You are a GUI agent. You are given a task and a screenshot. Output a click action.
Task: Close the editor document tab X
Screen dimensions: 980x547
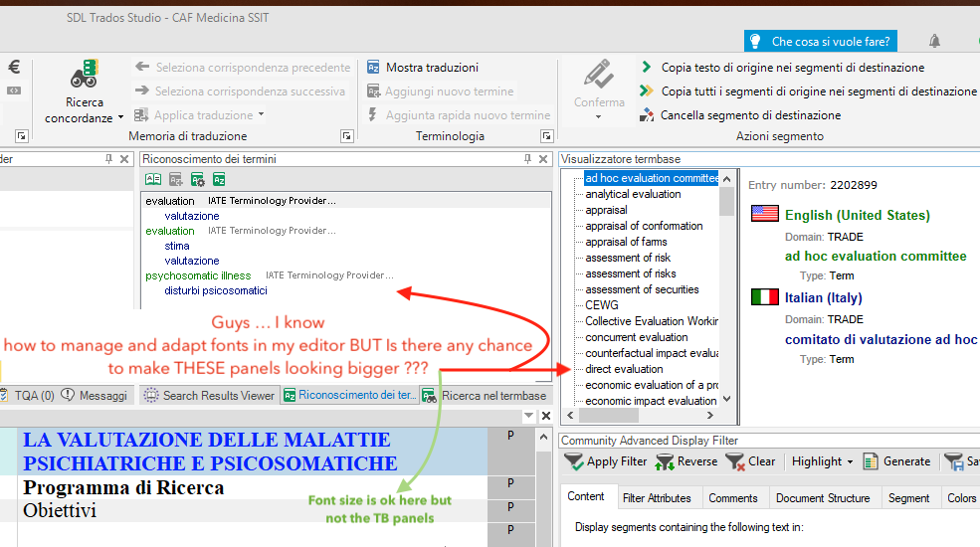545,416
